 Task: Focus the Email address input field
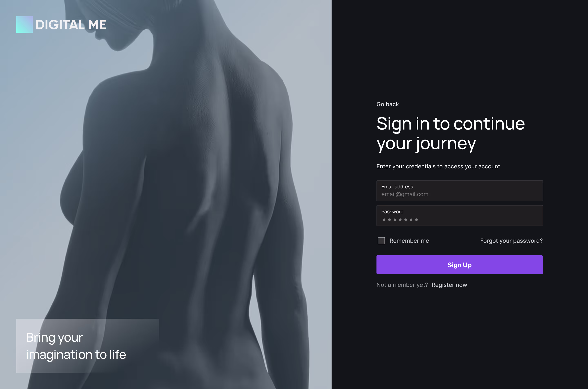tap(460, 191)
